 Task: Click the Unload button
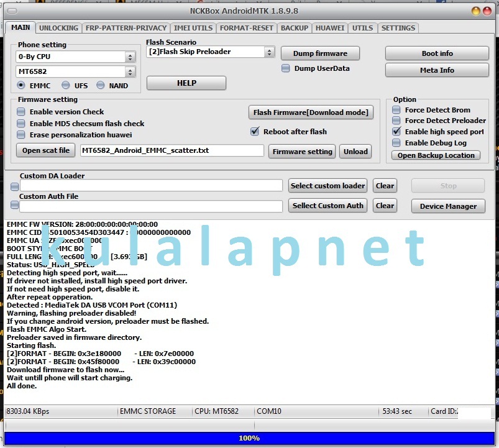tap(355, 152)
